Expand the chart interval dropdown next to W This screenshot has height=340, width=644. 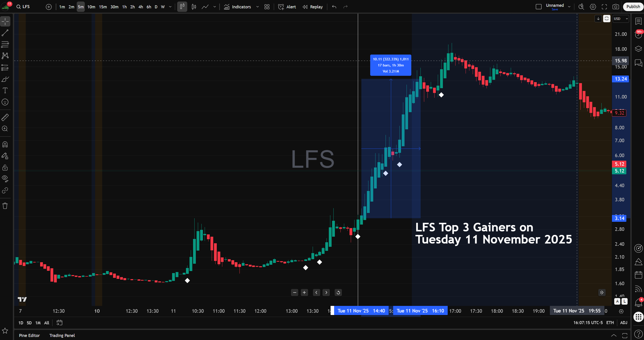(x=170, y=7)
